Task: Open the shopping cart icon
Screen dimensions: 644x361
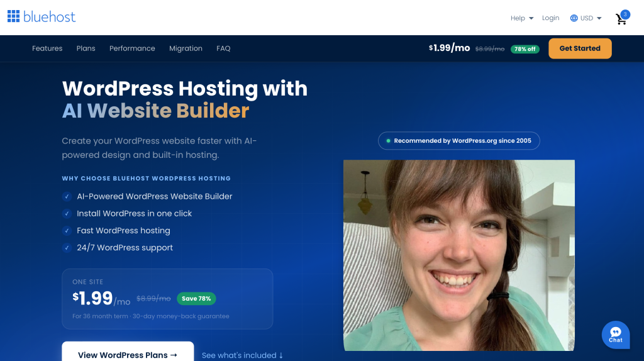Action: 621,19
